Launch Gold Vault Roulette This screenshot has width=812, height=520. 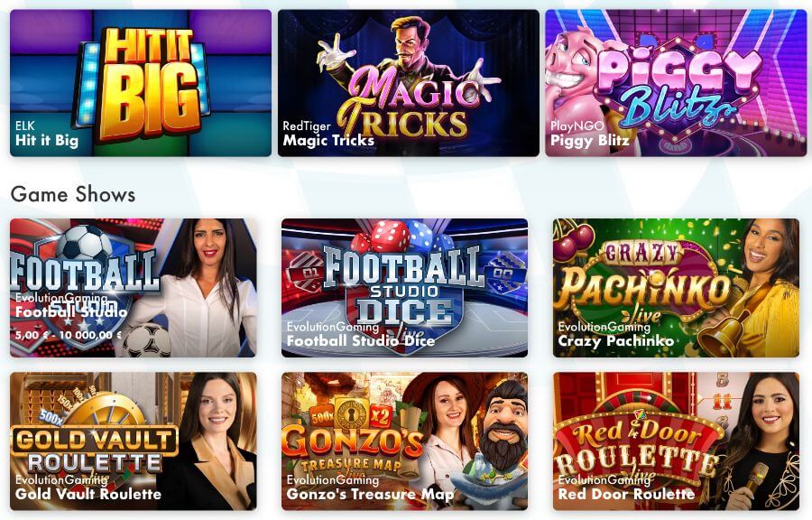pos(134,441)
